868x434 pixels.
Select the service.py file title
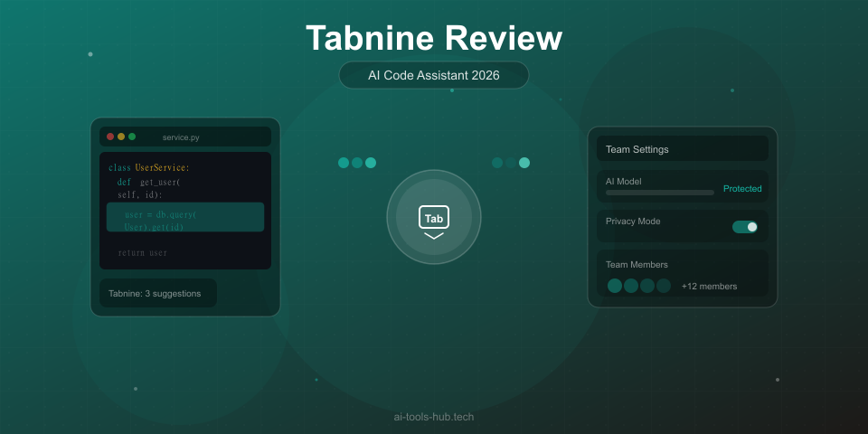(x=181, y=137)
